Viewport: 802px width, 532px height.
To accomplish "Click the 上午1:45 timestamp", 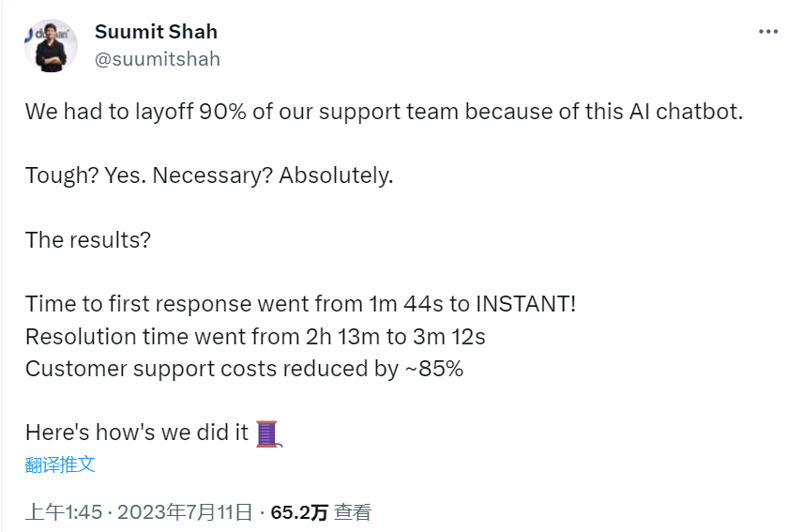I will (64, 512).
